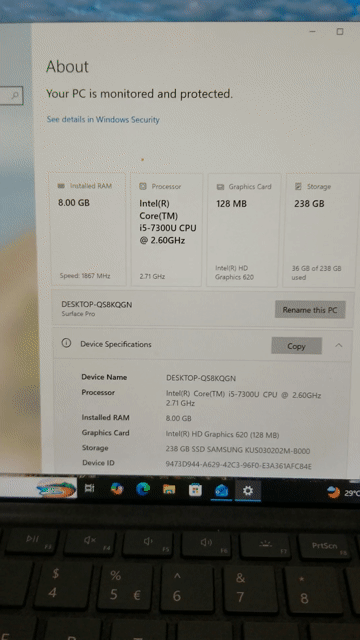This screenshot has width=360, height=640.
Task: Click the Surface Pro model label
Action: click(78, 314)
